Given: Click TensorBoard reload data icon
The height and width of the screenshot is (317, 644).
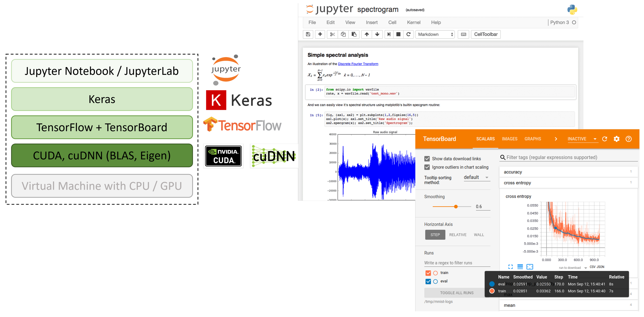Looking at the screenshot, I should tap(604, 139).
